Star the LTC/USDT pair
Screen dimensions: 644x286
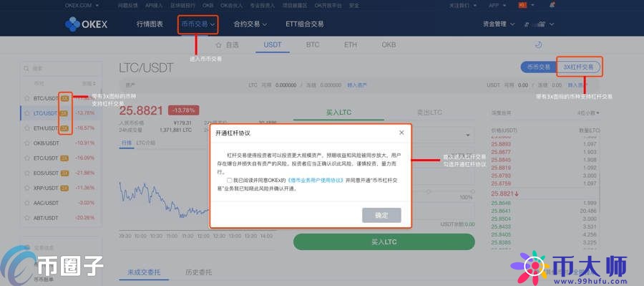28,113
